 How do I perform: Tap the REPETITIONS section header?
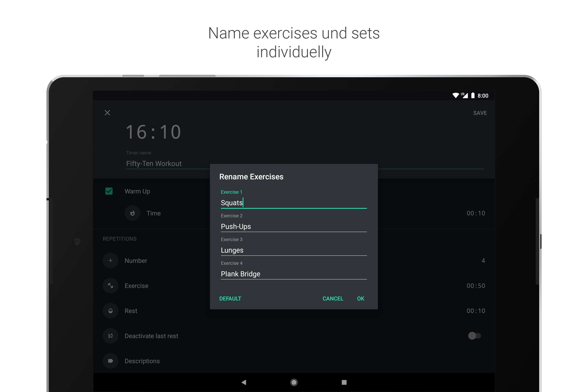tap(120, 239)
